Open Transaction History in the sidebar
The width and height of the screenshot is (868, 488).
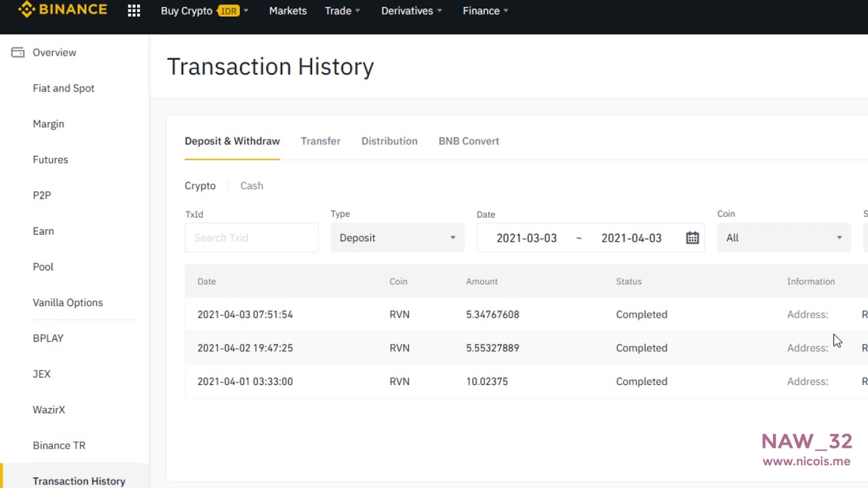(x=79, y=481)
